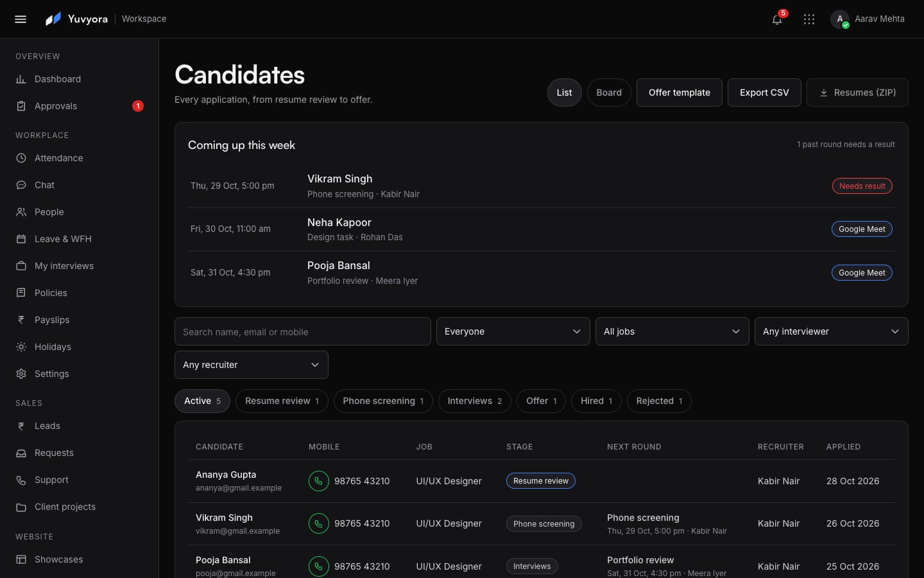Open the Offer template button

pyautogui.click(x=680, y=92)
